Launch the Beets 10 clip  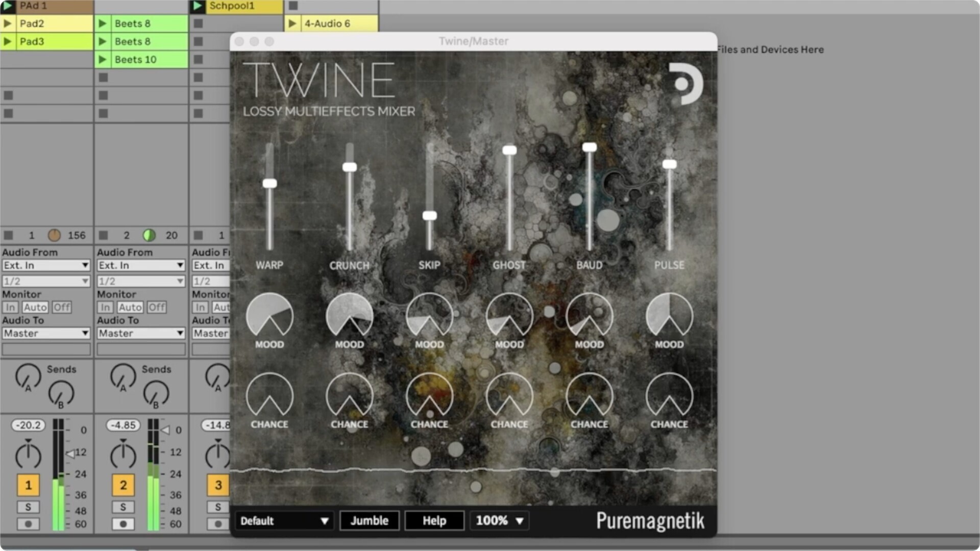pos(103,60)
